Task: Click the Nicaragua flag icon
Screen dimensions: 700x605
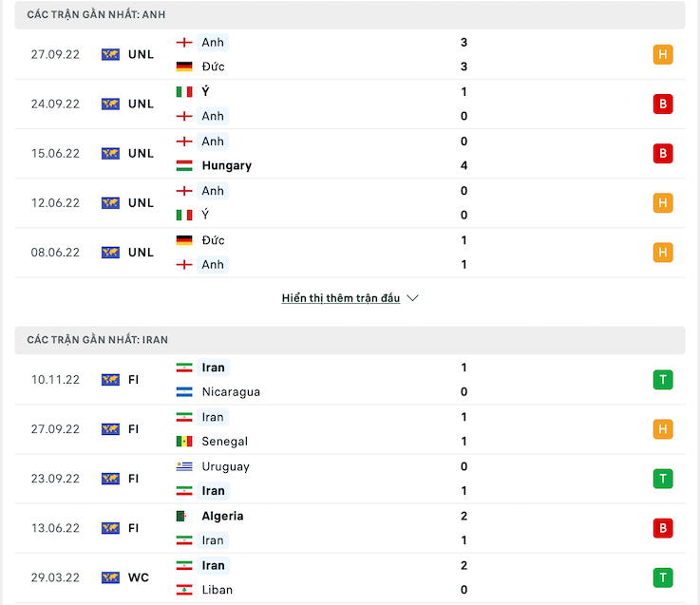Action: click(184, 392)
